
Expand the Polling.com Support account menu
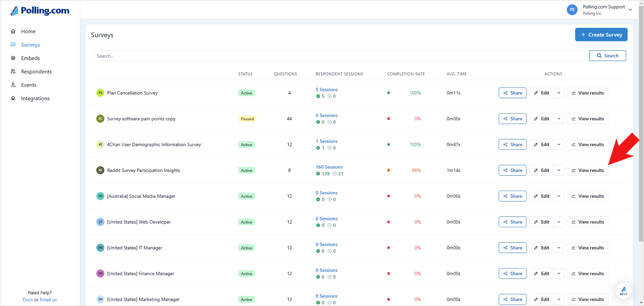point(630,10)
